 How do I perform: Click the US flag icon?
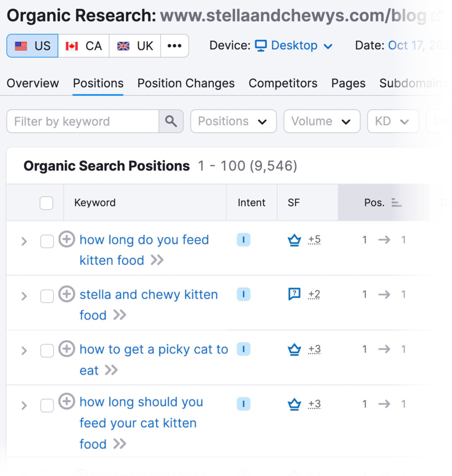tap(21, 46)
